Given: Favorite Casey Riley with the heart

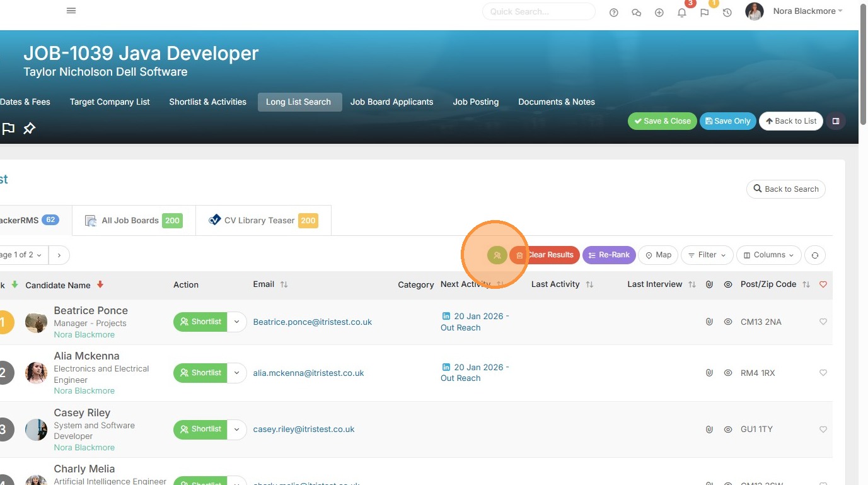Looking at the screenshot, I should click(823, 429).
